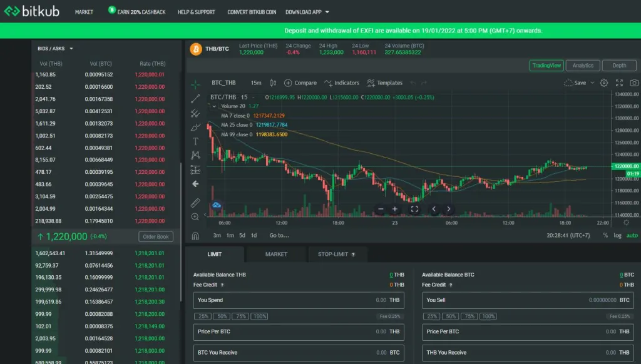Toggle percentage scale on chart
The image size is (641, 364).
605,236
